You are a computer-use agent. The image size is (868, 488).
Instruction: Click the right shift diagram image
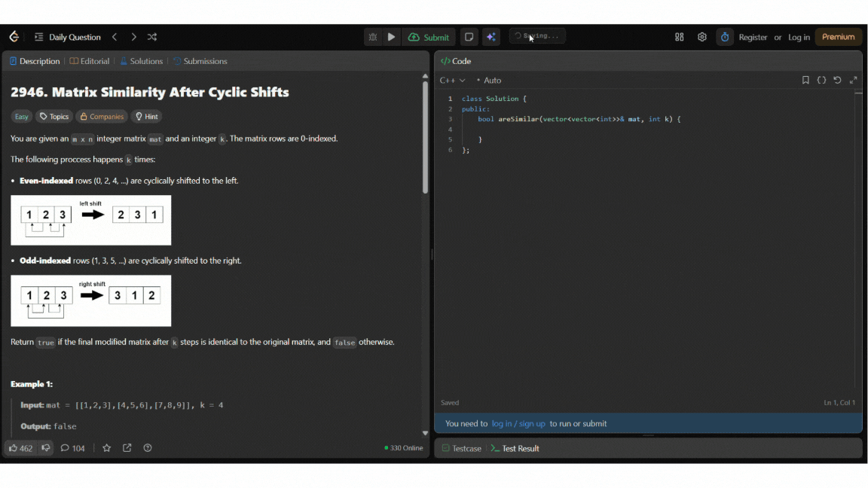point(90,301)
